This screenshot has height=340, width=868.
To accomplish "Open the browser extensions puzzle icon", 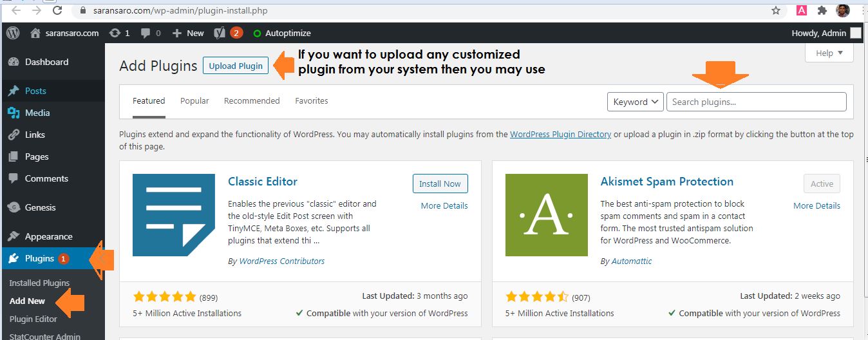I will click(x=822, y=10).
